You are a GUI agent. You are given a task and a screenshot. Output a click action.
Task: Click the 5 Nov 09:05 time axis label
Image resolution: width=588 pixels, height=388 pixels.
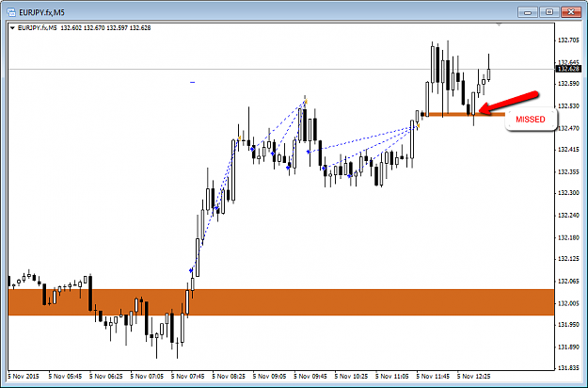pyautogui.click(x=269, y=376)
